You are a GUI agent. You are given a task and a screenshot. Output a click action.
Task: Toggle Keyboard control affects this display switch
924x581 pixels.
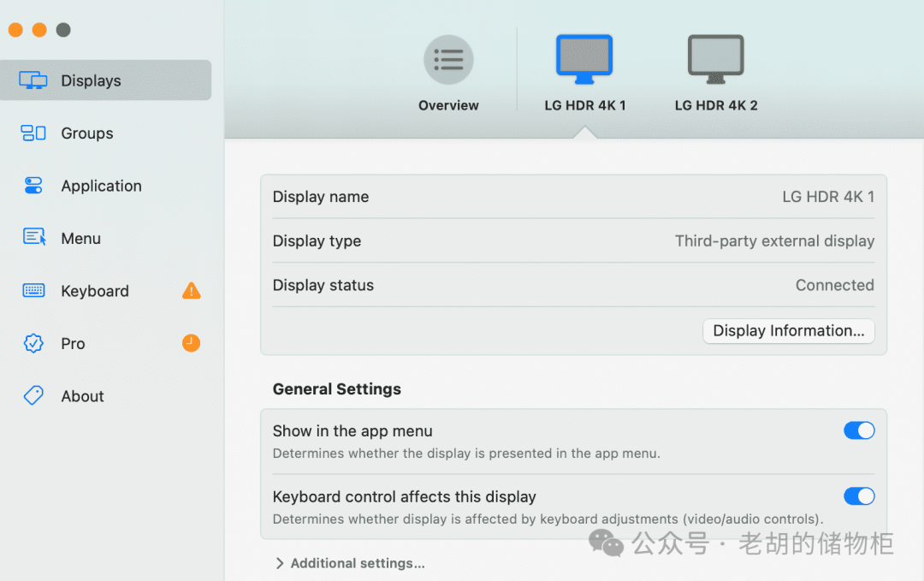[x=859, y=496]
